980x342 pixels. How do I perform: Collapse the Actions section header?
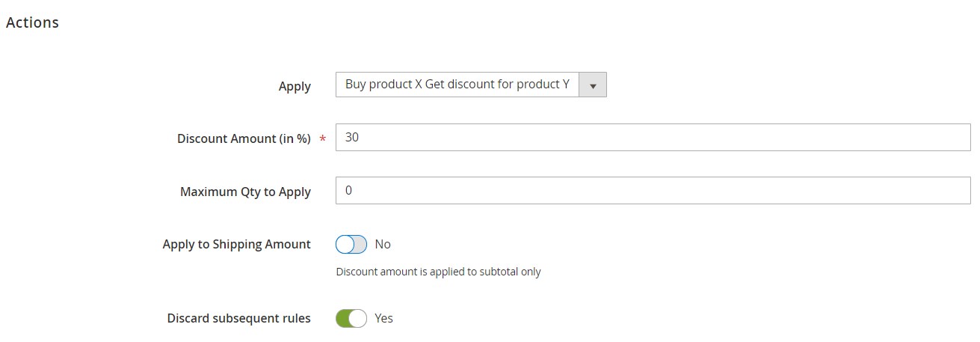point(32,22)
